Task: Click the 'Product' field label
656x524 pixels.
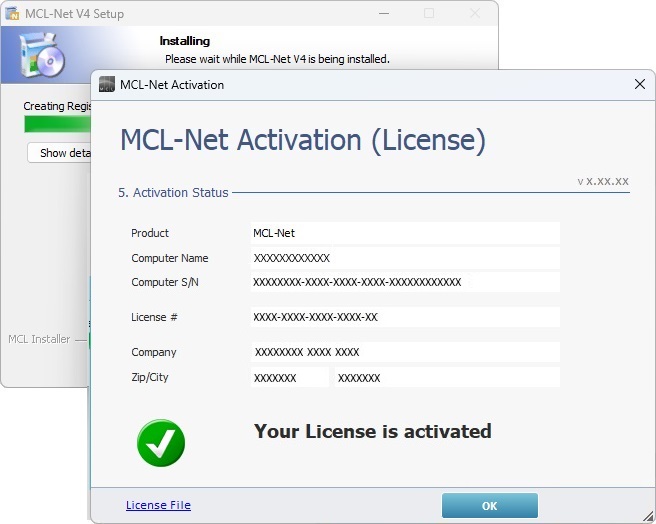Action: (150, 233)
